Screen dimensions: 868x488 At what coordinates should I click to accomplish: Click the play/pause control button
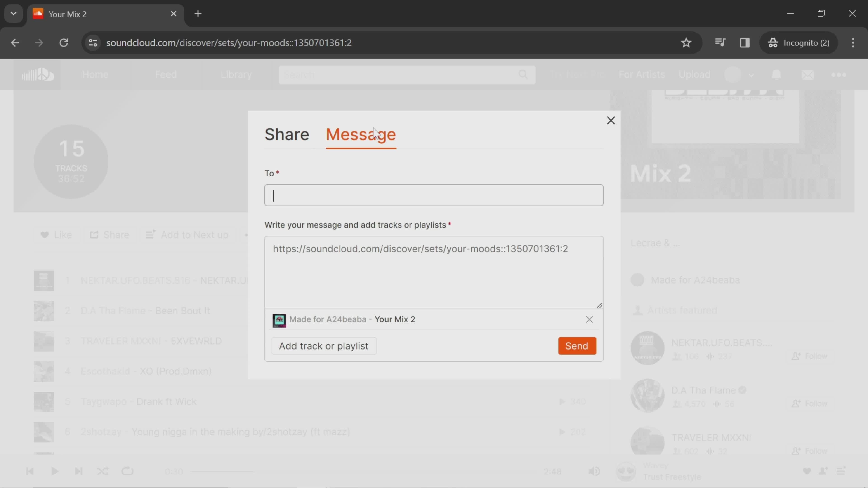[54, 471]
